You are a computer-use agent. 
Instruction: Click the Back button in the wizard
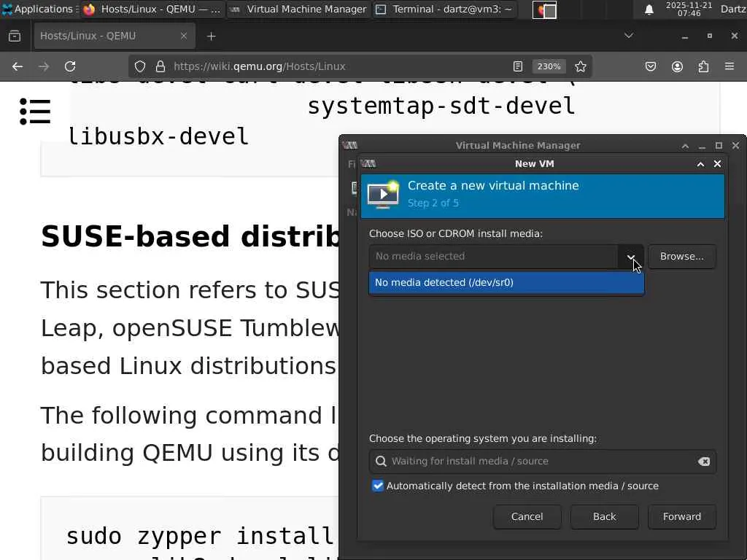604,516
